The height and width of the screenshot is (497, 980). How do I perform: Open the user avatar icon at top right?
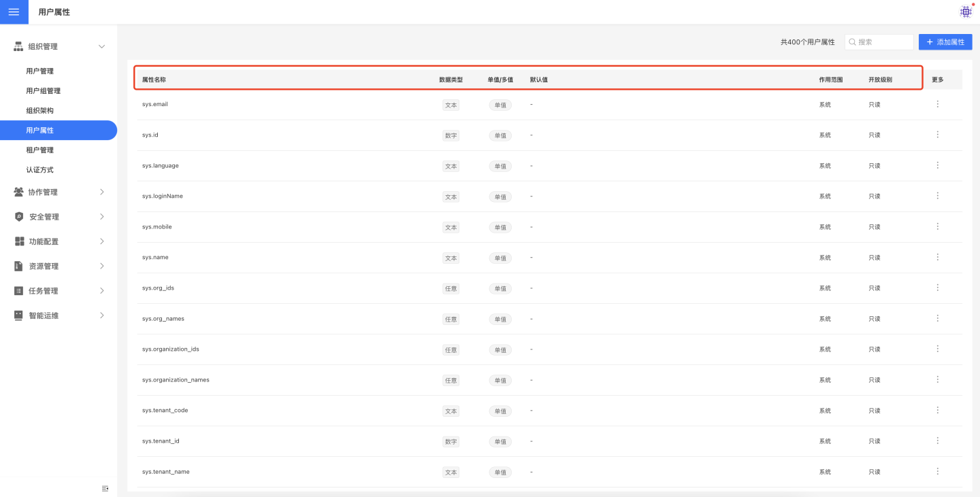coord(965,12)
